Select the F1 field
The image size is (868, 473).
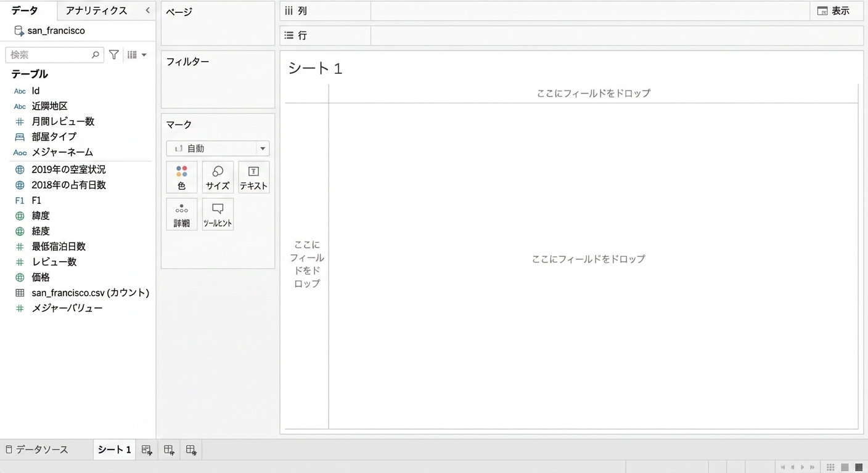coord(36,201)
